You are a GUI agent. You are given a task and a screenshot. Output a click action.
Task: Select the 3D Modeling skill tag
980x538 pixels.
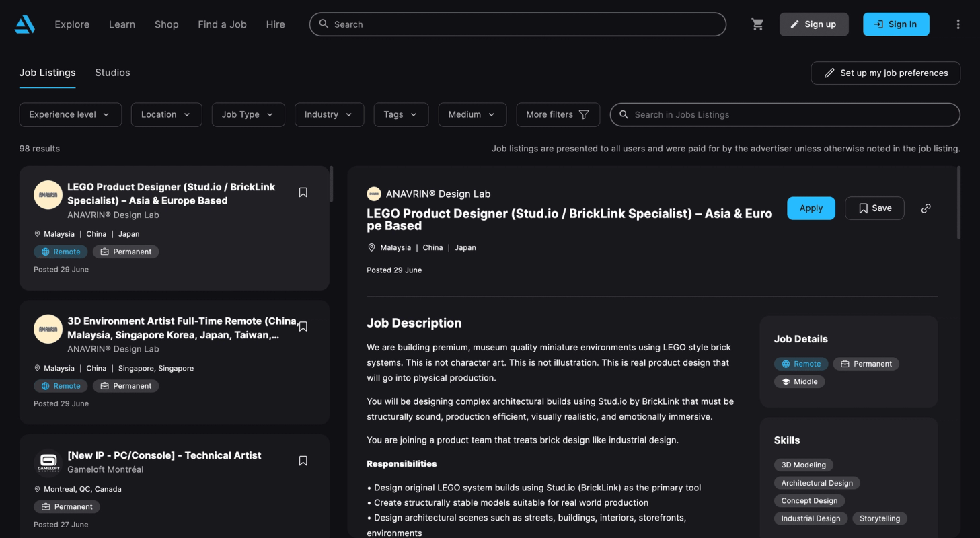pyautogui.click(x=803, y=465)
